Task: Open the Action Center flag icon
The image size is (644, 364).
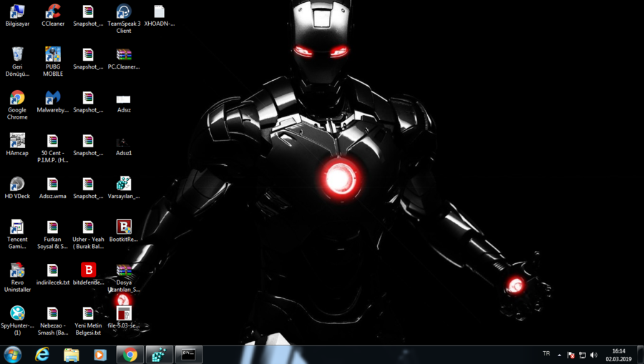Action: click(x=571, y=355)
